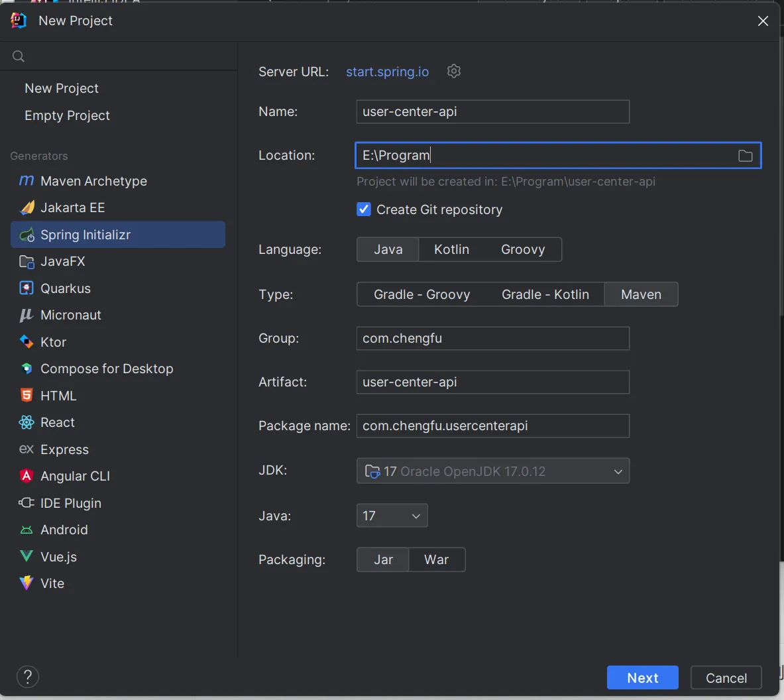The width and height of the screenshot is (784, 700).
Task: Click the Next button
Action: (x=642, y=677)
